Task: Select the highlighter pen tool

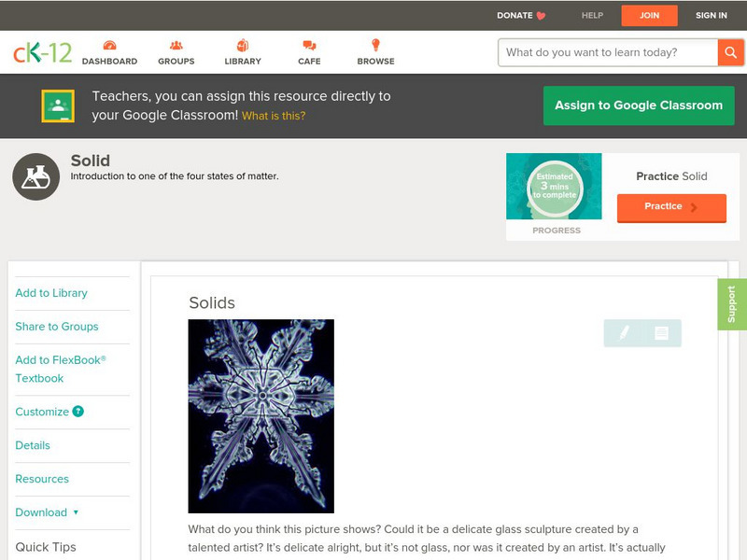Action: pos(624,332)
